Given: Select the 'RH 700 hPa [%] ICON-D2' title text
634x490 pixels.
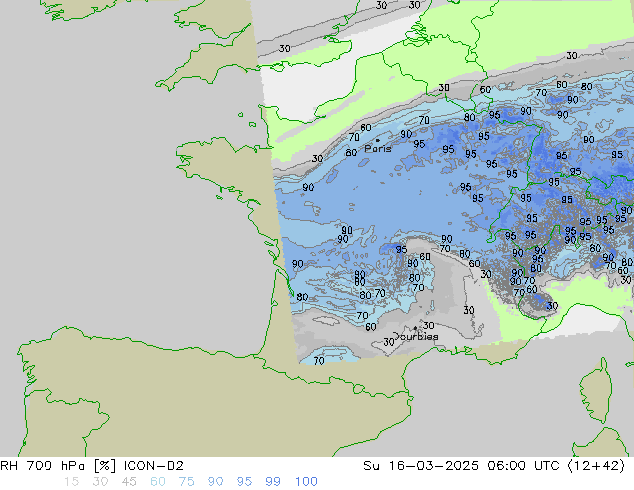Looking at the screenshot, I should [92, 466].
